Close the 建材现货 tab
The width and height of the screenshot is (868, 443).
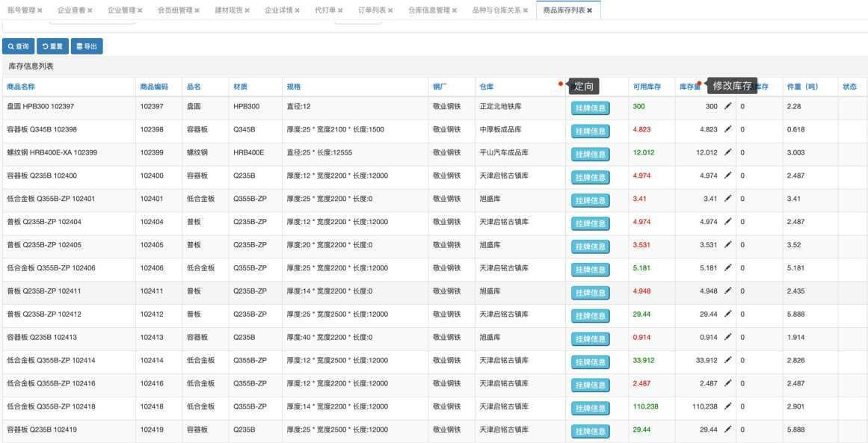[x=247, y=10]
